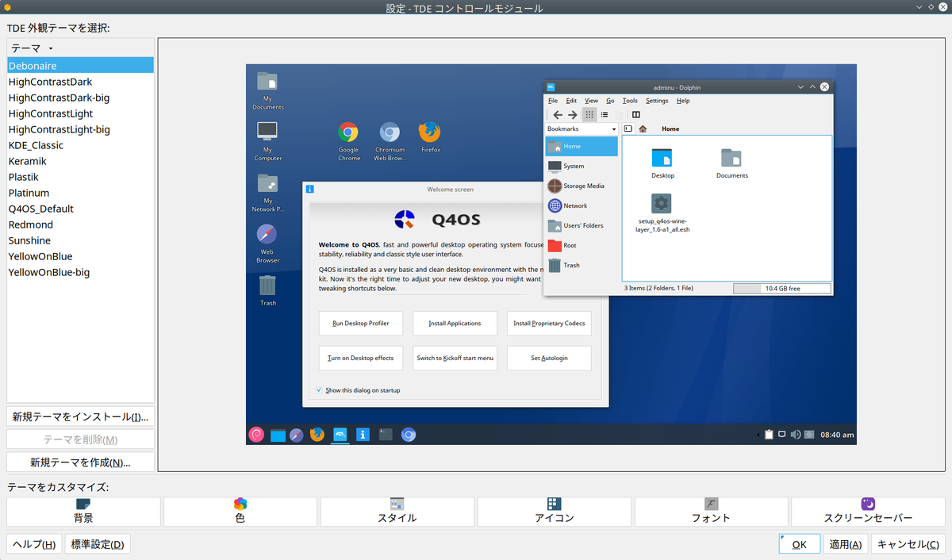952x560 pixels.
Task: Open the File menu in Dolphin
Action: [x=553, y=101]
